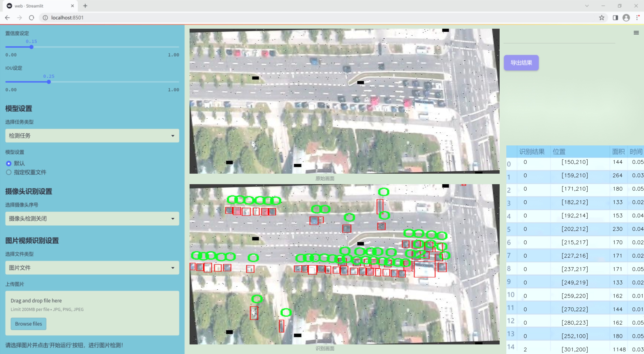Screen dimensions: 644x354
Task: Click the user profile avatar icon
Action: [626, 18]
